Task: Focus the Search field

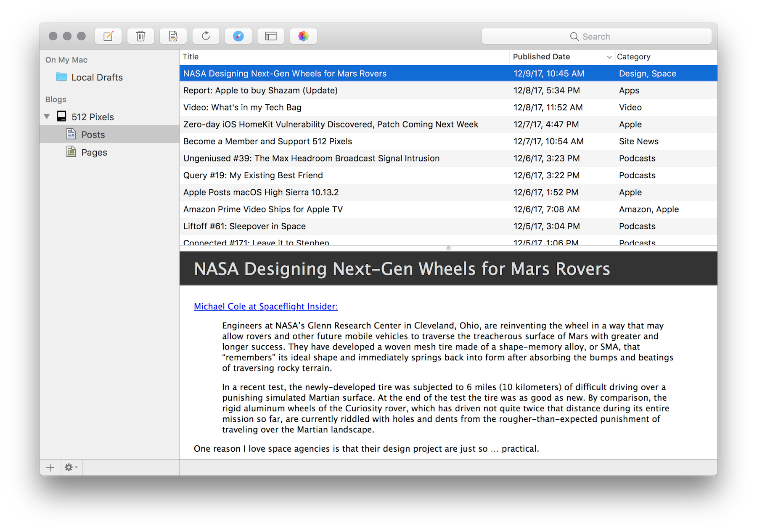Action: [596, 36]
